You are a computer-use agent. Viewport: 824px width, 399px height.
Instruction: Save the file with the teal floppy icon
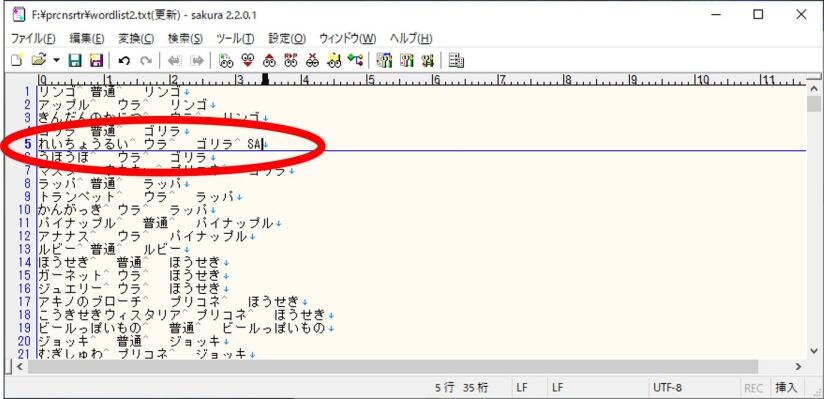[x=76, y=60]
